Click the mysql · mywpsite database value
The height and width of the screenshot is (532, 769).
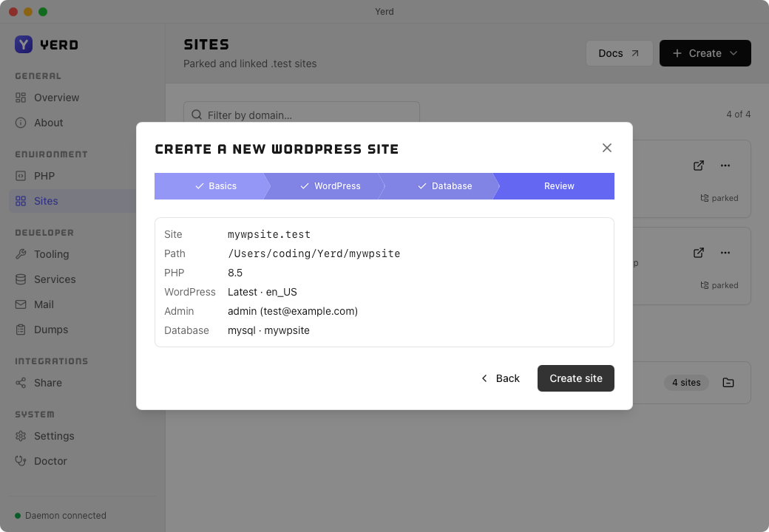(268, 330)
